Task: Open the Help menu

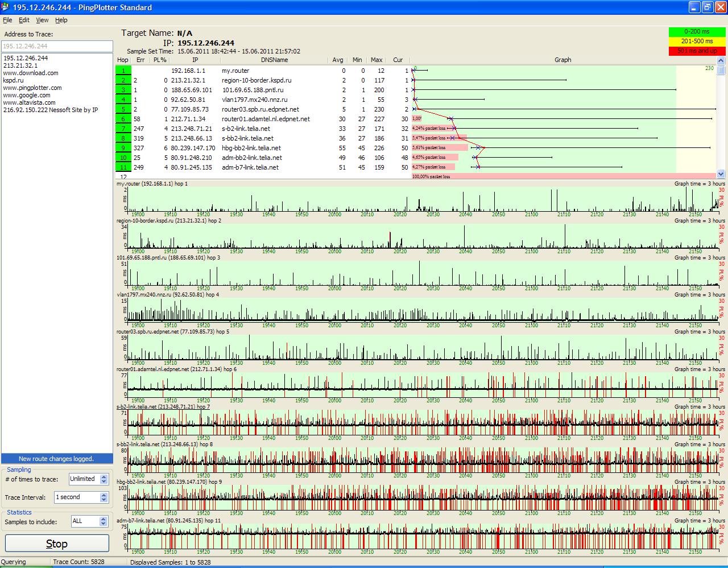Action: [61, 20]
